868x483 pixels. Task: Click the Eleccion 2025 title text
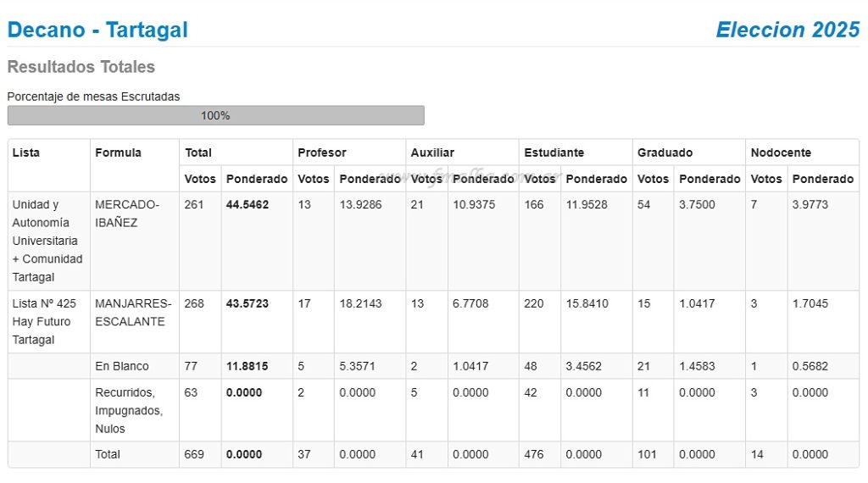tap(787, 30)
